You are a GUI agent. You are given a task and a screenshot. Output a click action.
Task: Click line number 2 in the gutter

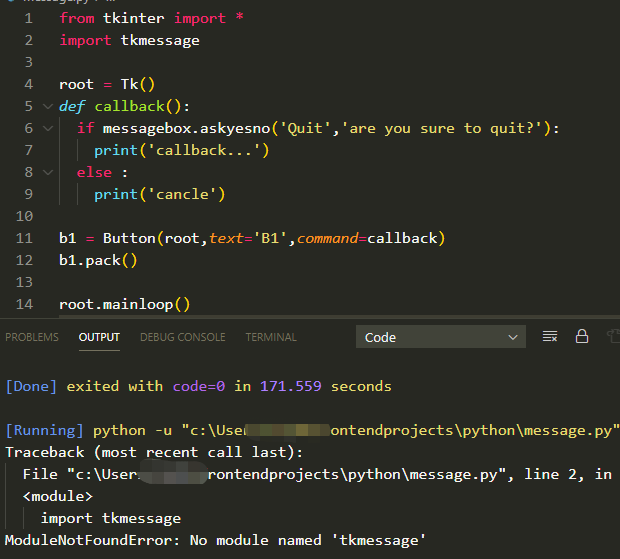(28, 40)
